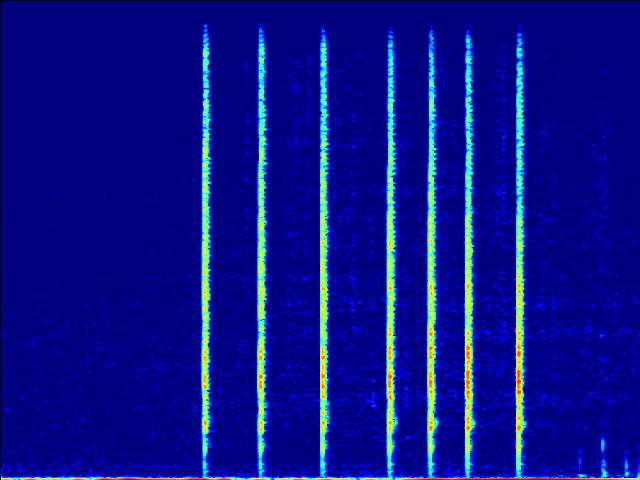
Task: Click the fifth vertical pulse streak
Action: [x=432, y=250]
